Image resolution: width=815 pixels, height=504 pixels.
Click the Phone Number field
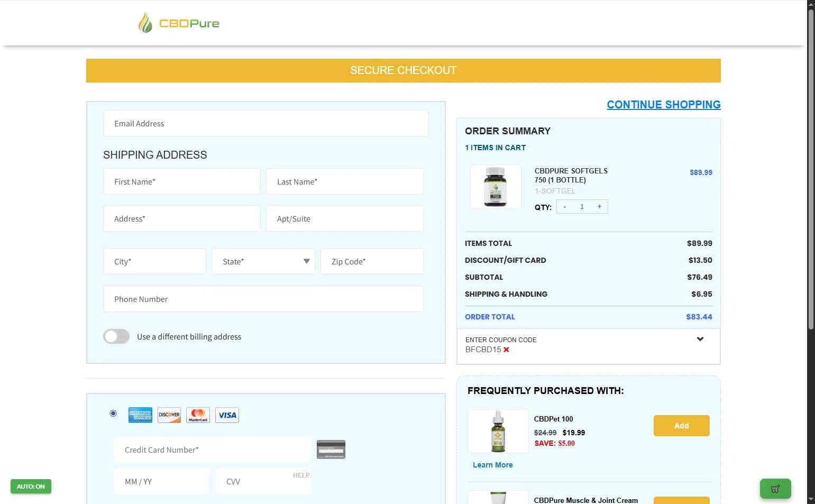click(x=263, y=299)
